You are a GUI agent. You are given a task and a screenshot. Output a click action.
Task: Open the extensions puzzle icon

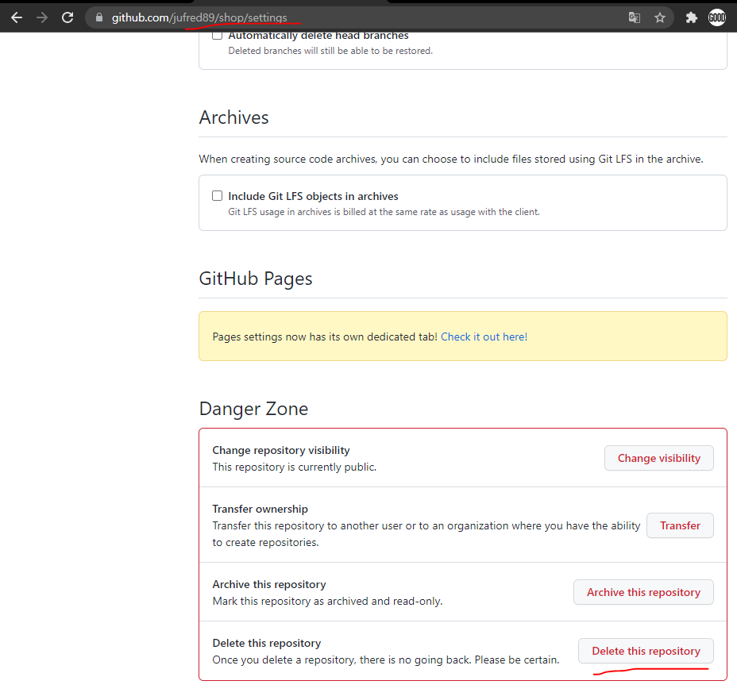coord(692,17)
